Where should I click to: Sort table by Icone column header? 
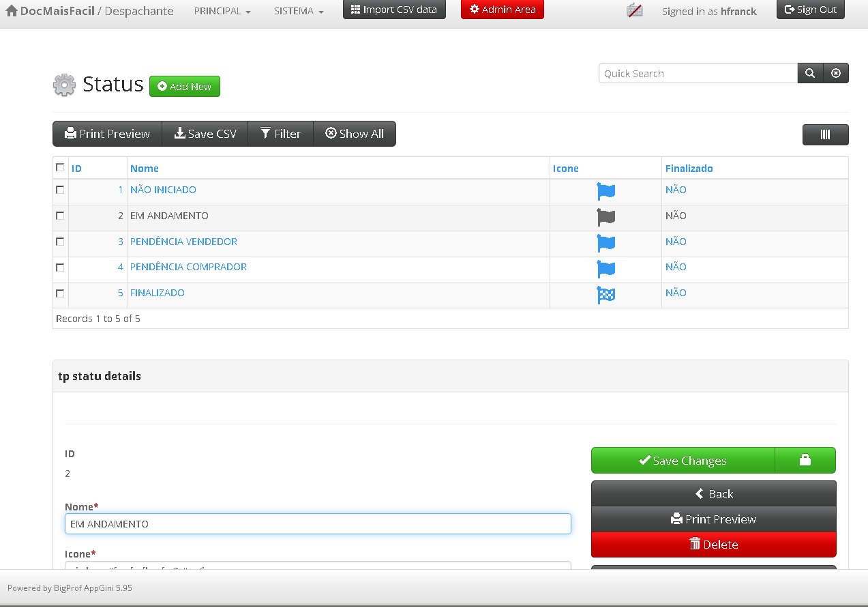pos(566,169)
